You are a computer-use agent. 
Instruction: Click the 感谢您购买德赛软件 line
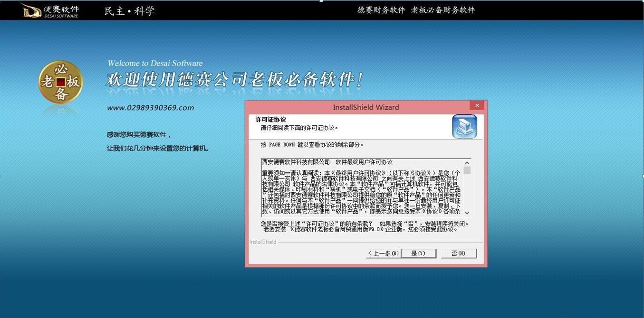pyautogui.click(x=139, y=135)
